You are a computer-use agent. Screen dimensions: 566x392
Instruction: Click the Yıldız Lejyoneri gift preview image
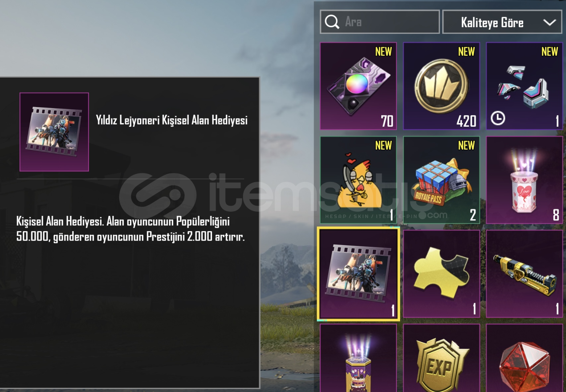54,132
